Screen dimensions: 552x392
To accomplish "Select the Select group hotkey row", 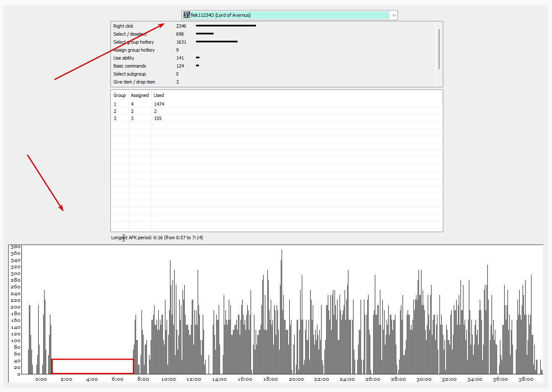I will coord(273,42).
